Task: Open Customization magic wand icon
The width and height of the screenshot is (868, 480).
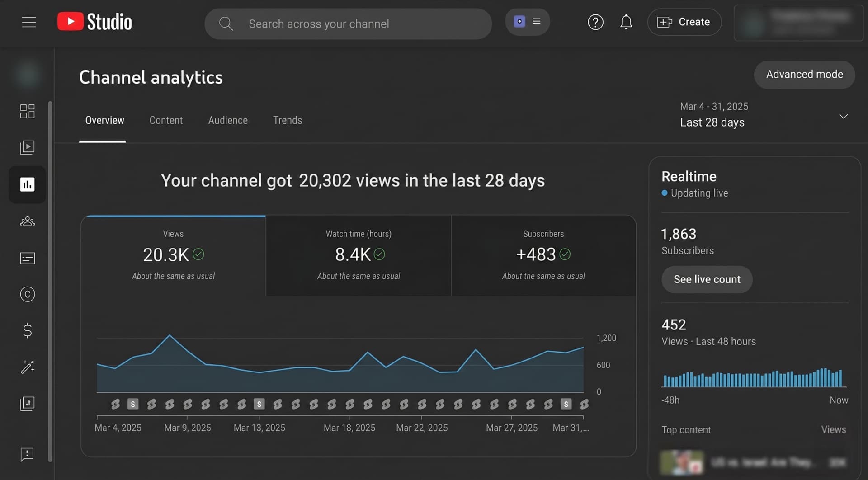Action: 27,367
